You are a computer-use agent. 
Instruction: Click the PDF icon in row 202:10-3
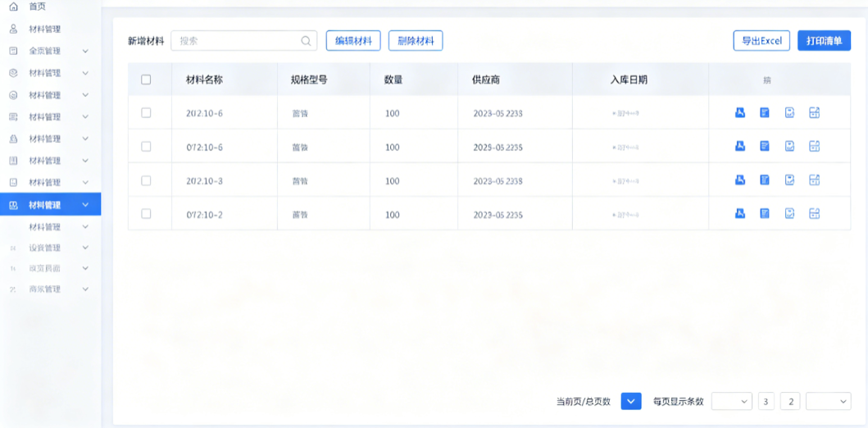pyautogui.click(x=740, y=180)
